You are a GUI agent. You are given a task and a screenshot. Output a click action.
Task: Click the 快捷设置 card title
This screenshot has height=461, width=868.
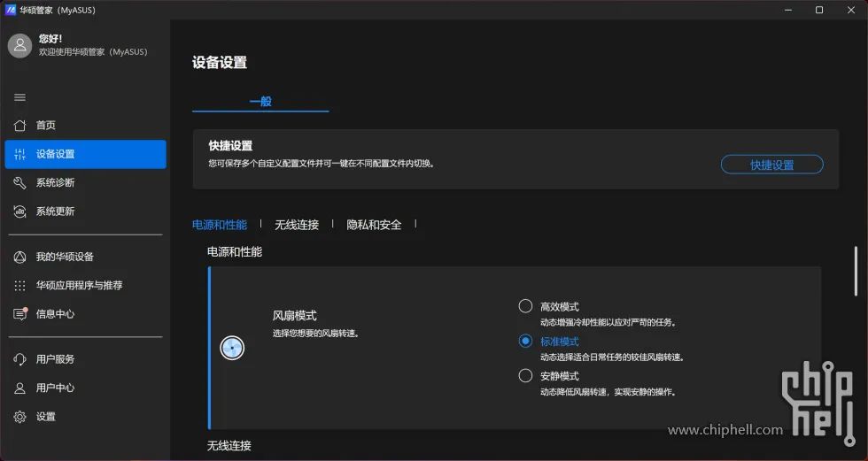230,146
